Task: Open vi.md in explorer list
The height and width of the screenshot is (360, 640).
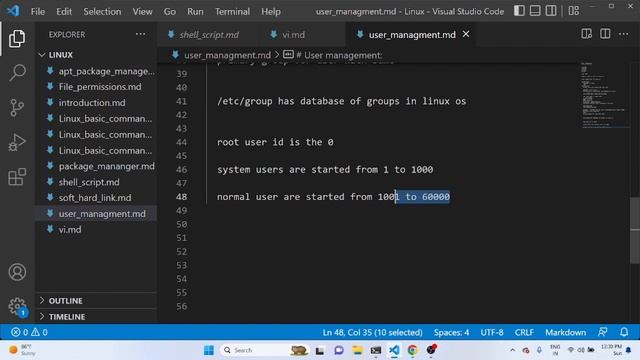Action: (x=96, y=229)
